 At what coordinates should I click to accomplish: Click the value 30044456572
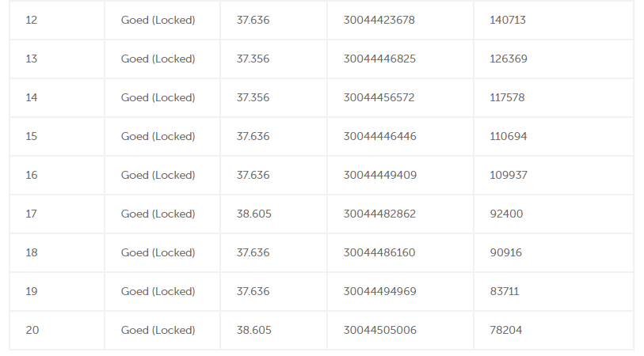tap(379, 97)
